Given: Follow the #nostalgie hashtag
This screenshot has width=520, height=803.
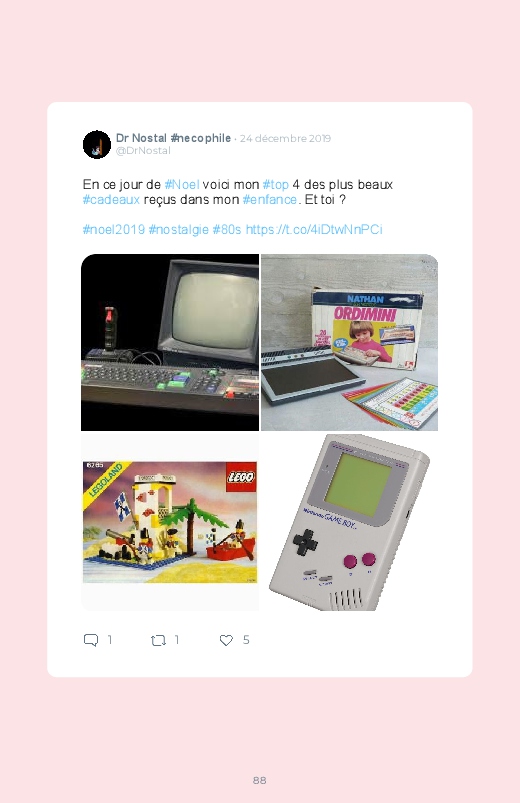Looking at the screenshot, I should (x=178, y=229).
